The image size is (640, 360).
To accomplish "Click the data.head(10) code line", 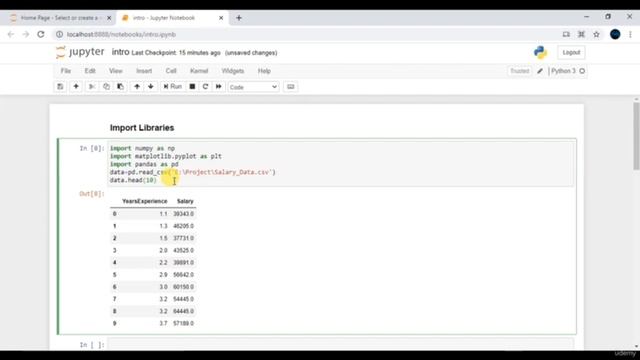I will tap(133, 180).
